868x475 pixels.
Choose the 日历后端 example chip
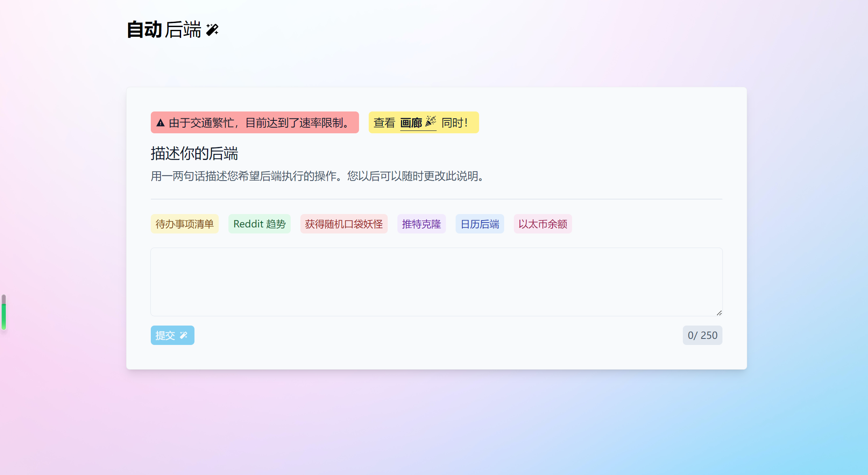(x=479, y=224)
